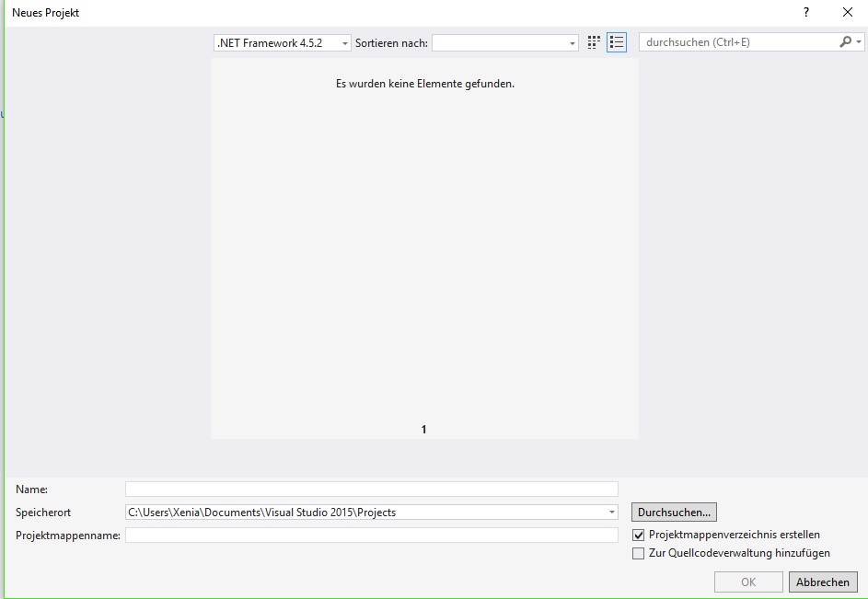Open the .NET Framework 4.5.2 dropdown
The height and width of the screenshot is (599, 868).
(283, 42)
